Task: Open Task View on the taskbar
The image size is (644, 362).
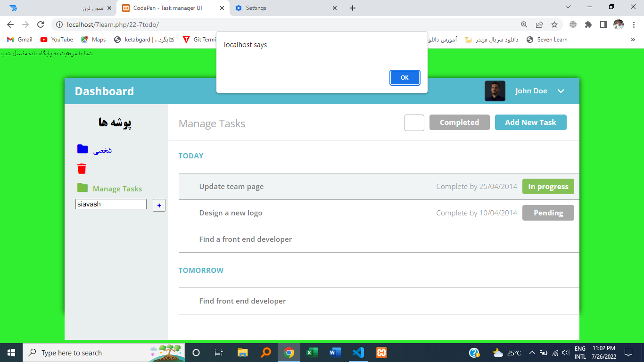Action: (219, 353)
